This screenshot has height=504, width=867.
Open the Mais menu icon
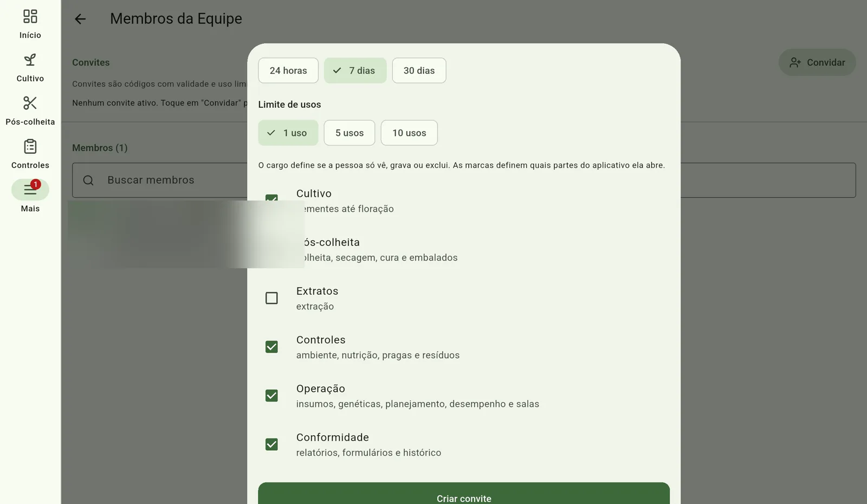coord(30,190)
